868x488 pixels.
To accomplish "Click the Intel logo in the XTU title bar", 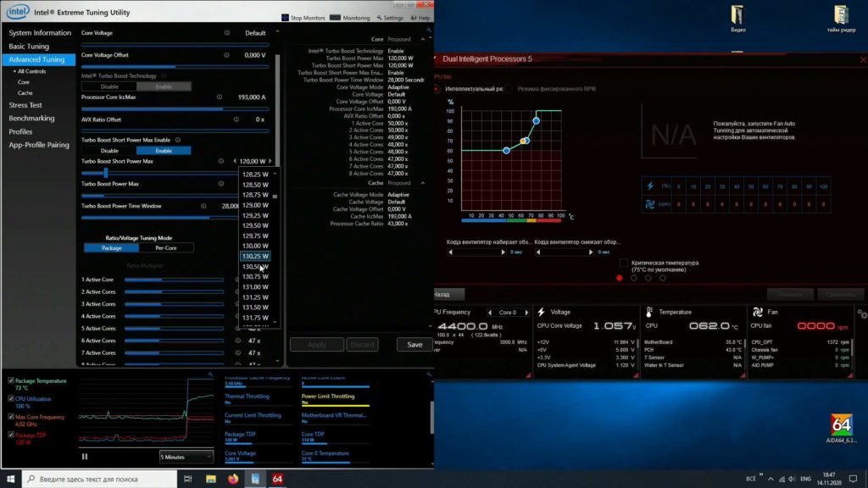I will pyautogui.click(x=18, y=12).
